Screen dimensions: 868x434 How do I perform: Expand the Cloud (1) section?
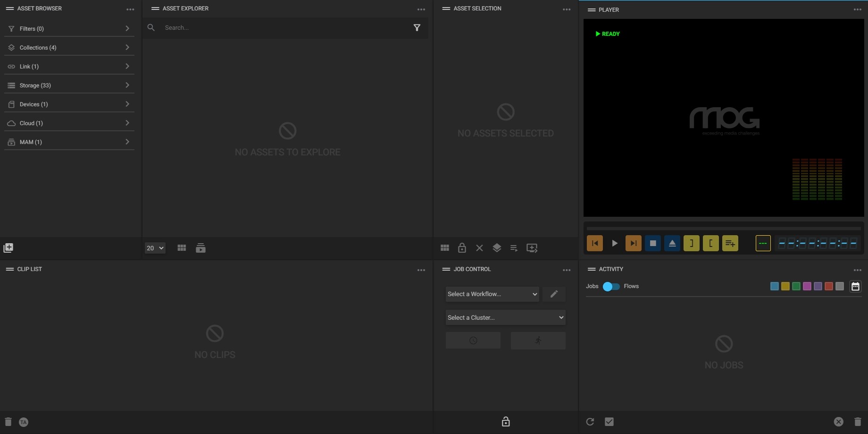pos(69,123)
